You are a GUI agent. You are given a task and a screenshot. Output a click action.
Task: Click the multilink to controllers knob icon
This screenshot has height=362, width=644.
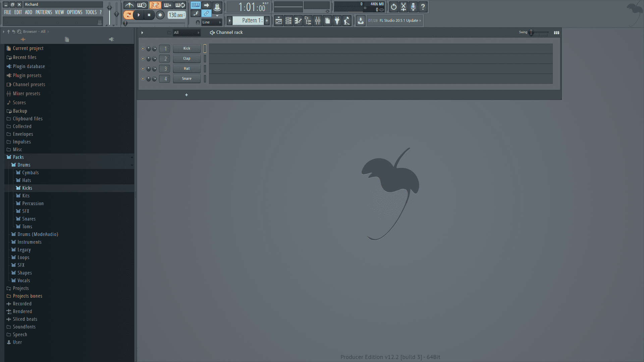coord(217,7)
